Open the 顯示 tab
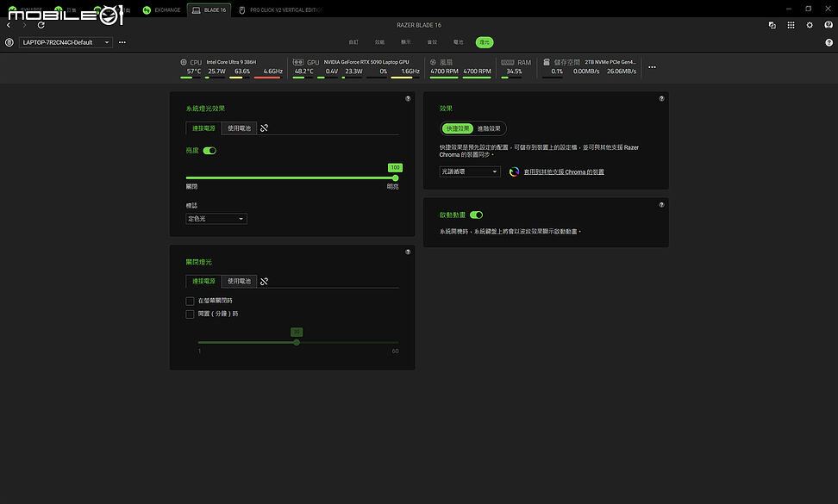 tap(406, 42)
